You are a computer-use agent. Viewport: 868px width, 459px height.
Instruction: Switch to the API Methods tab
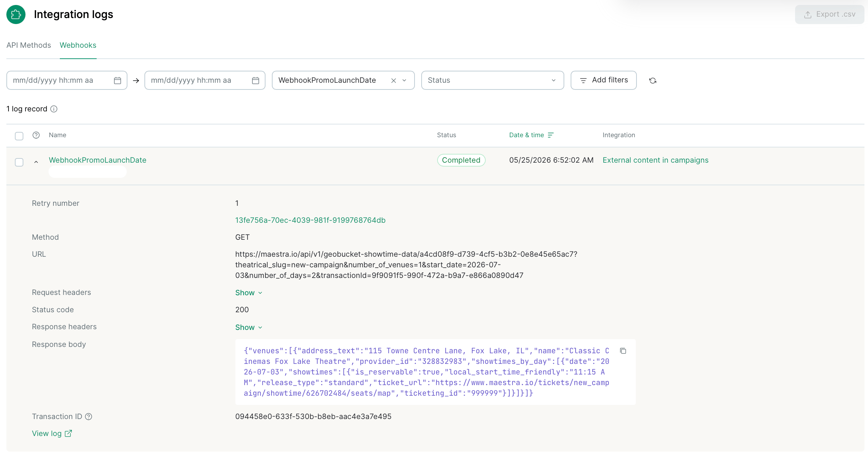pyautogui.click(x=29, y=45)
